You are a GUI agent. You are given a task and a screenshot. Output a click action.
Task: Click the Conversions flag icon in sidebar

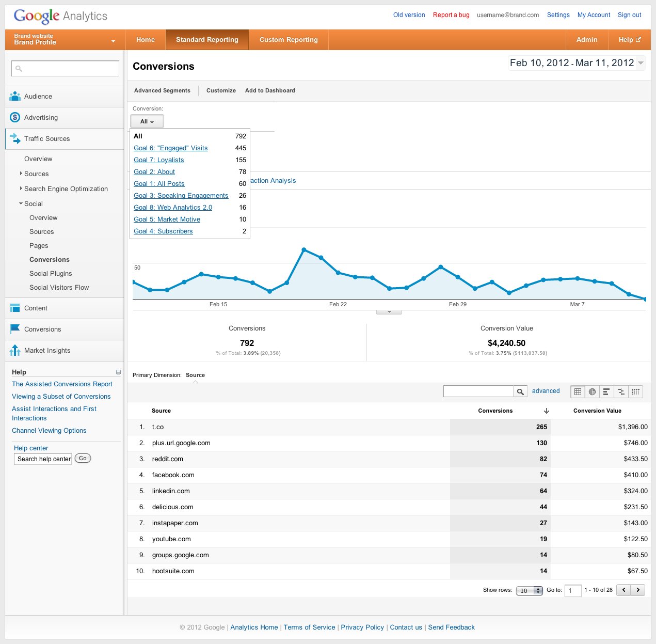click(x=15, y=329)
